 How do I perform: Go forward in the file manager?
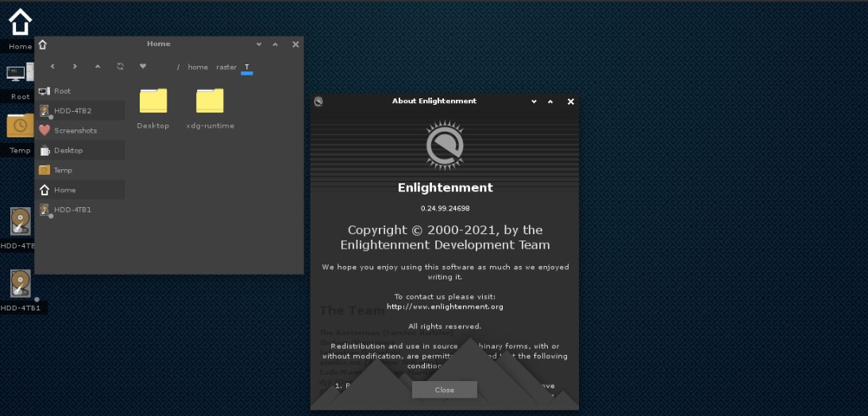[75, 67]
